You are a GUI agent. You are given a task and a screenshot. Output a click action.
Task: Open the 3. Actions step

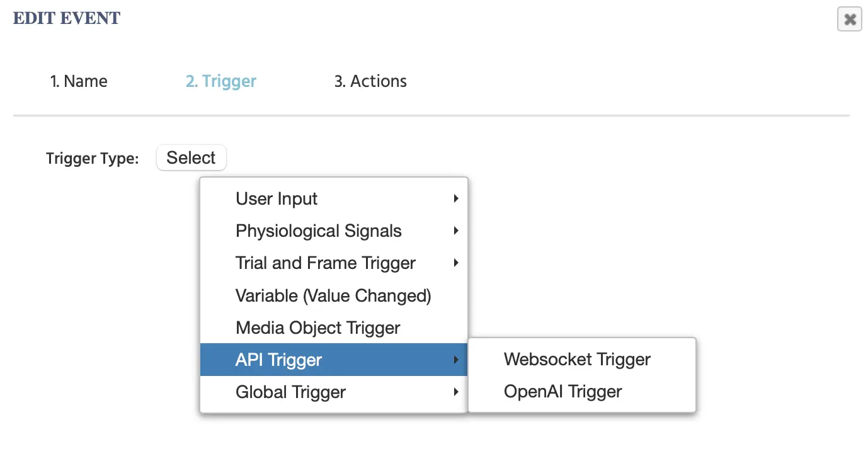(370, 81)
